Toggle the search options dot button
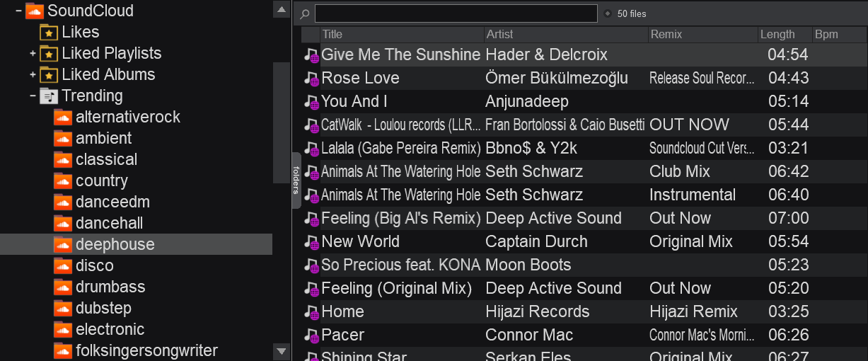Image resolution: width=868 pixels, height=361 pixels. point(607,13)
